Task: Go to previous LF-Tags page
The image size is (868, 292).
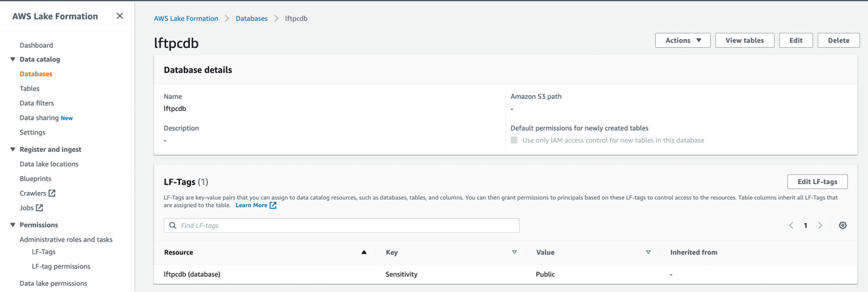Action: point(791,225)
